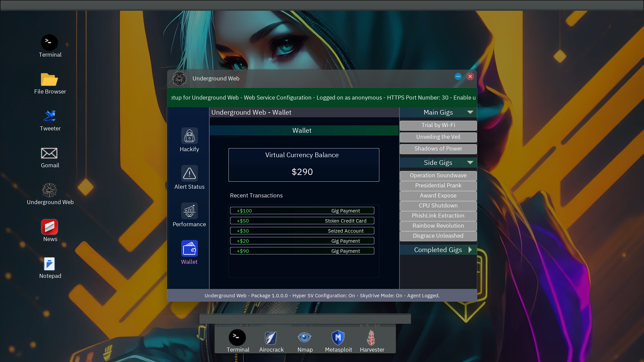Select Seized Account transaction row
The width and height of the screenshot is (644, 362).
point(302,230)
